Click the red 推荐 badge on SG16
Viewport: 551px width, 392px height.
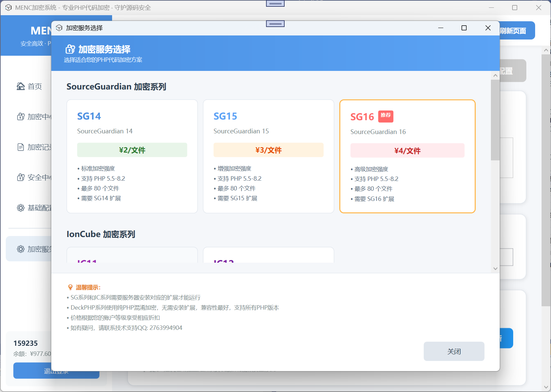[386, 116]
